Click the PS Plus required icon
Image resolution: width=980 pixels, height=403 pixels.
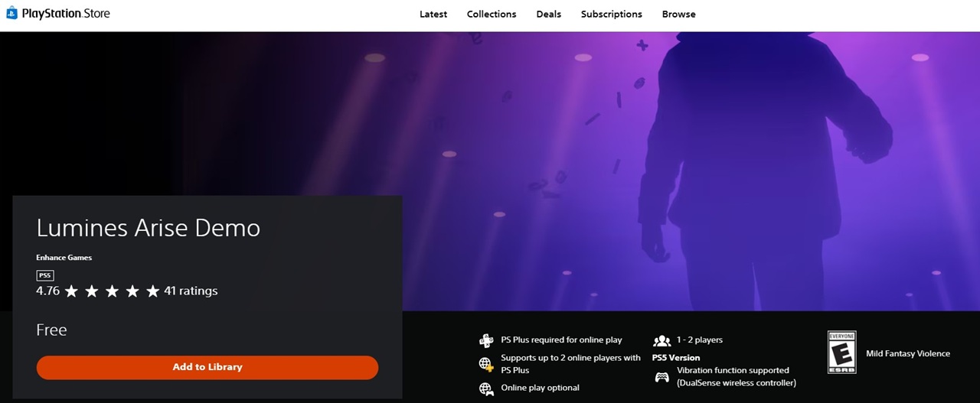click(486, 340)
